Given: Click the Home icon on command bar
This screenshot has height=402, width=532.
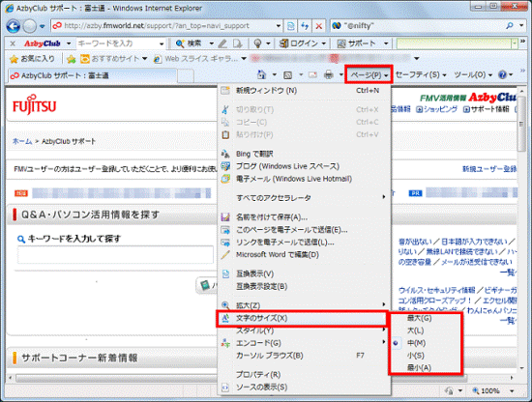Looking at the screenshot, I should tap(261, 74).
